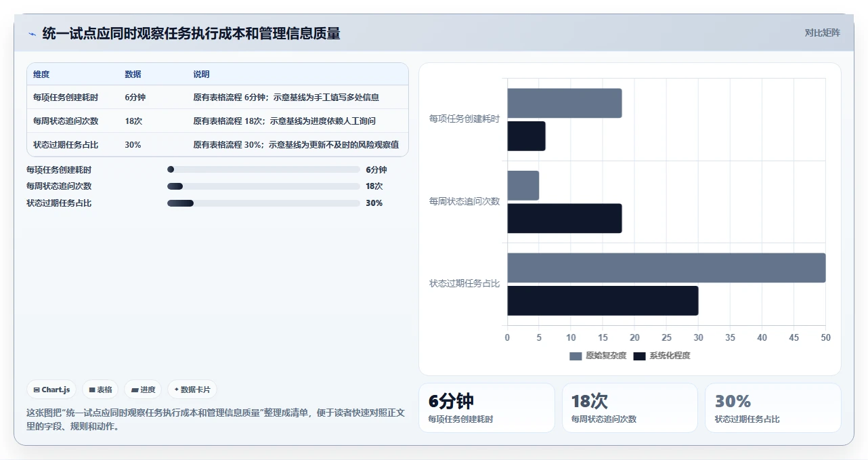The image size is (868, 460).
Task: Click the x-axis tick label 25
Action: tap(666, 337)
